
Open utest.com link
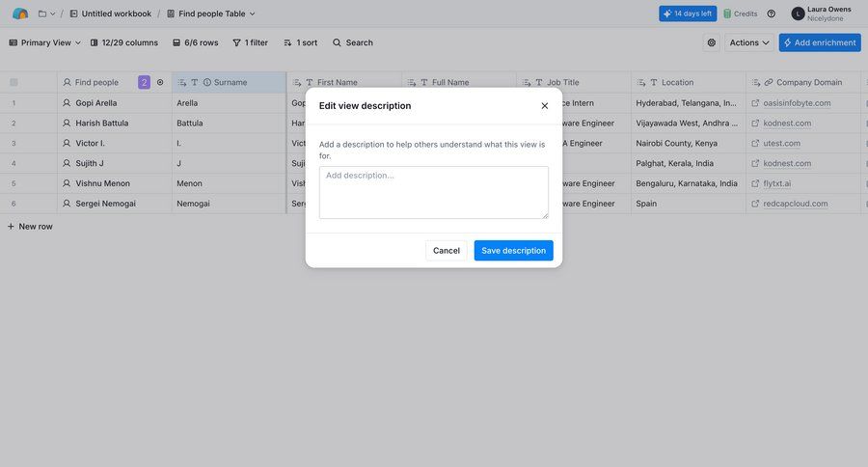pos(781,143)
